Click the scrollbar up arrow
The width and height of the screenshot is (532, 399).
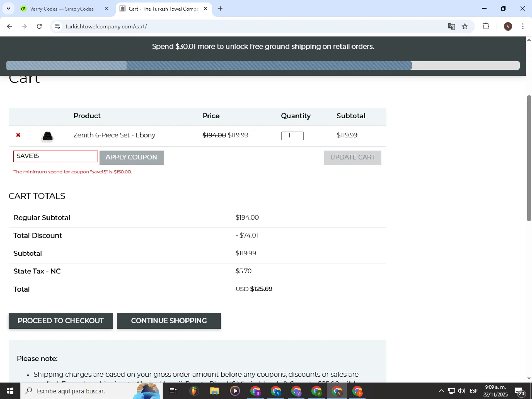[529, 40]
